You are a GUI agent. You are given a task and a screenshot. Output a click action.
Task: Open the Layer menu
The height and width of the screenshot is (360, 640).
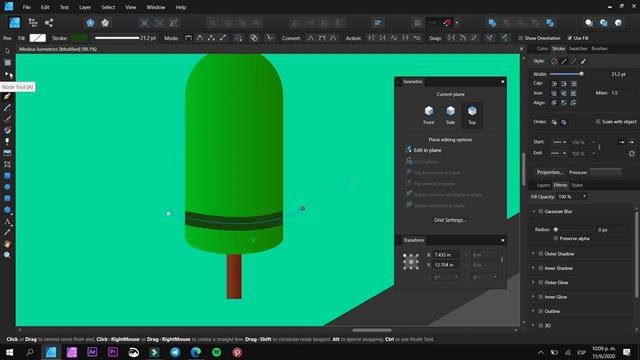[85, 7]
